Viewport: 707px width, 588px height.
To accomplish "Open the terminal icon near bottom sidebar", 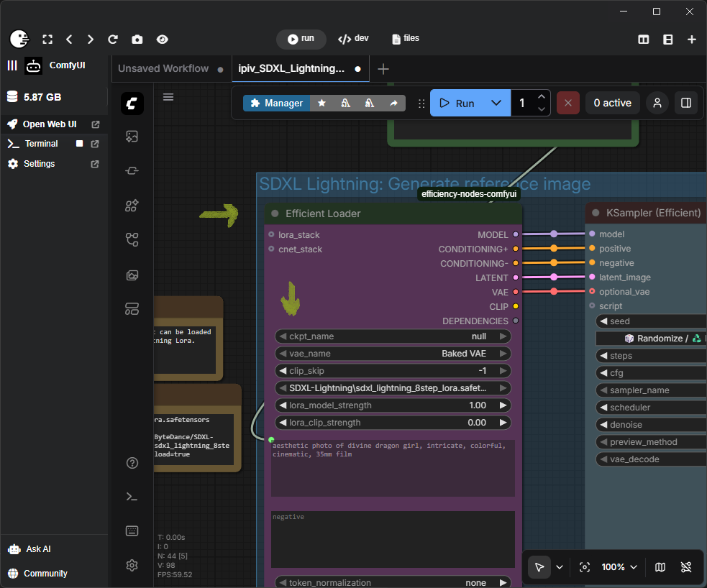I will (x=132, y=496).
